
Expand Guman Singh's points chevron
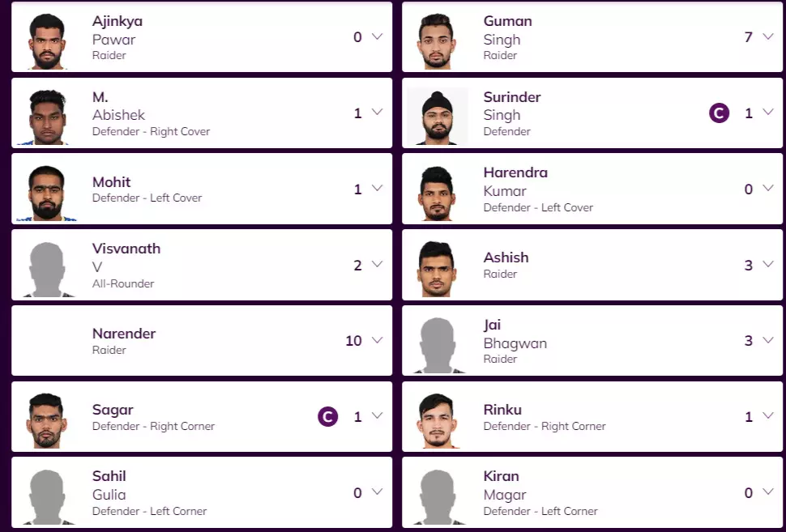pos(768,37)
